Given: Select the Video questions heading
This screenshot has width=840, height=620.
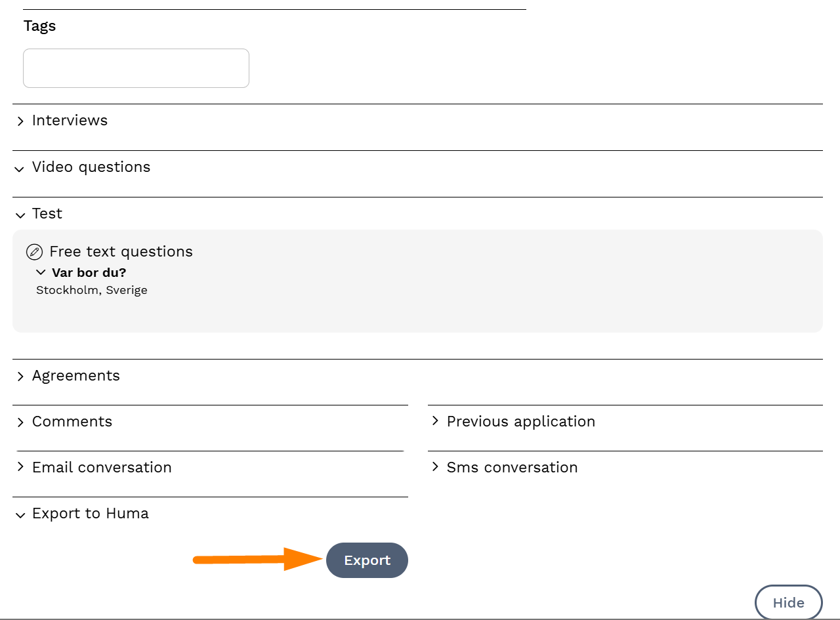Looking at the screenshot, I should click(91, 167).
